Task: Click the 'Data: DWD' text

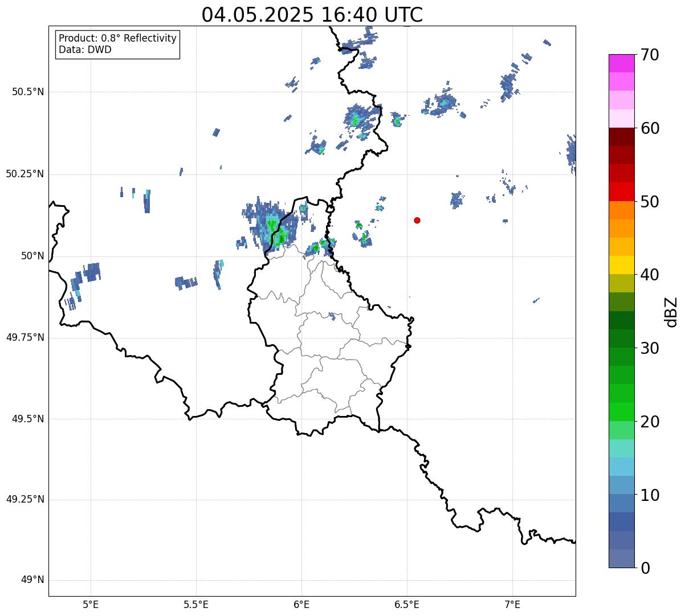Action: tap(85, 50)
